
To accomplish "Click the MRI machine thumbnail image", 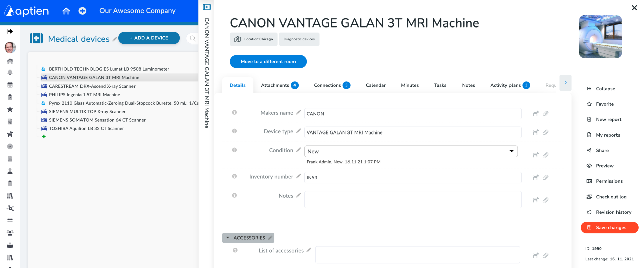I will [600, 37].
